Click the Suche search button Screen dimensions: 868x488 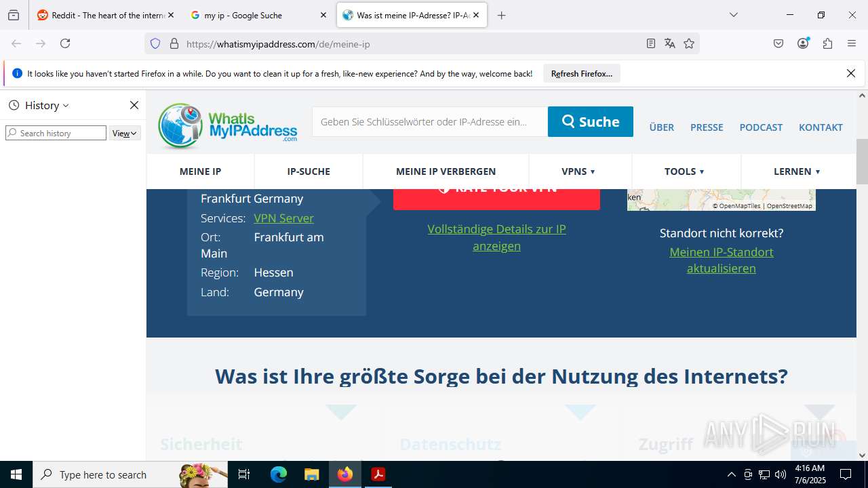point(591,121)
